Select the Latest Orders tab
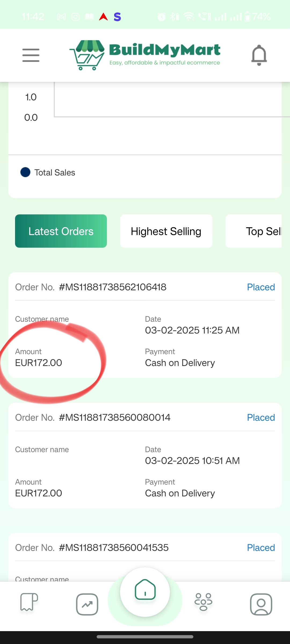Viewport: 290px width, 644px height. 61,231
